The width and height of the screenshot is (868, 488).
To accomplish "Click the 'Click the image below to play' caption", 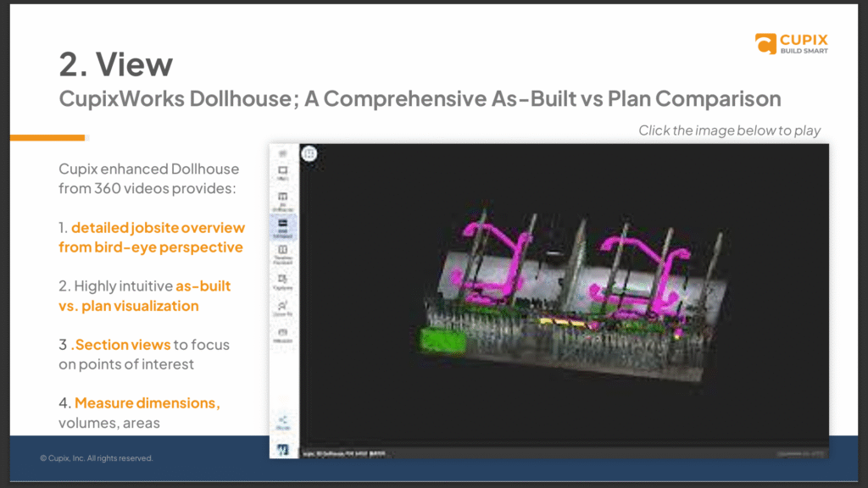I will 729,130.
